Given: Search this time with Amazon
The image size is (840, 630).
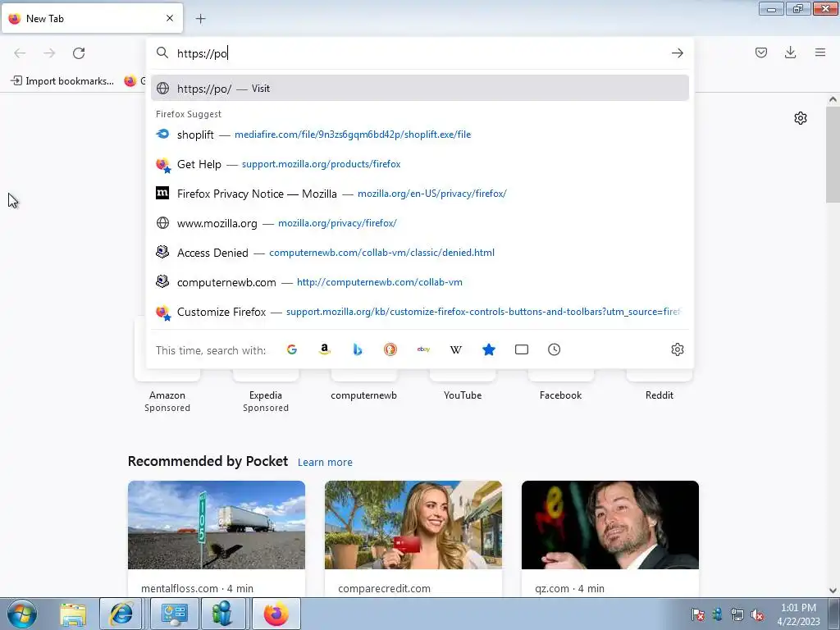Looking at the screenshot, I should point(325,349).
